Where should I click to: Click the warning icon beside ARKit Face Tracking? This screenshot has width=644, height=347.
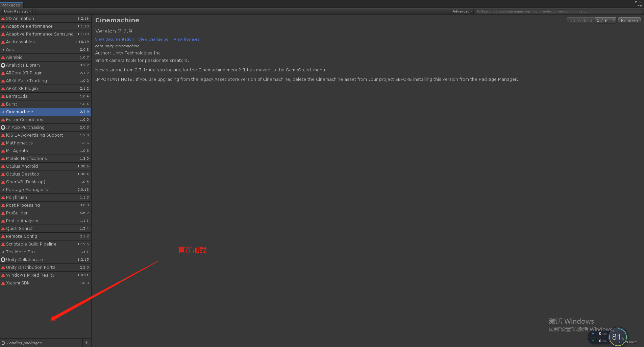[x=3, y=80]
